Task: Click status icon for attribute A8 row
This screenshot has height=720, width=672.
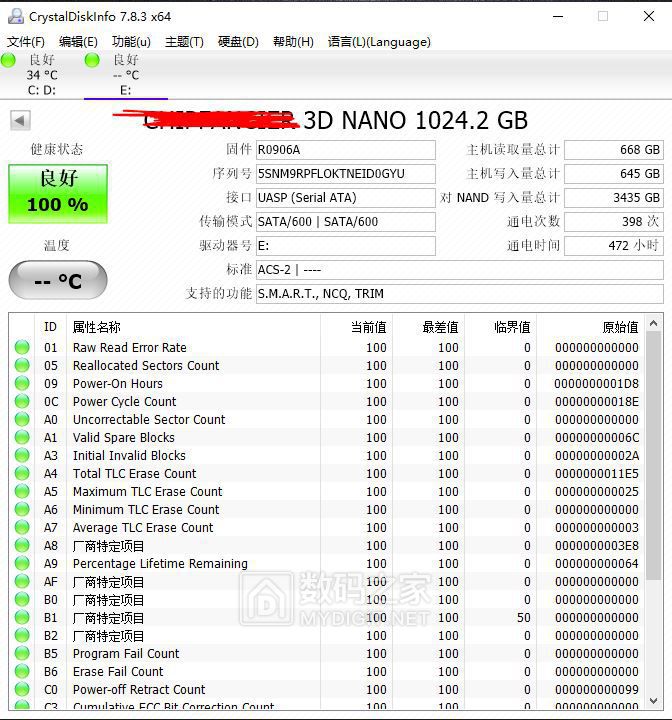Action: pos(22,546)
